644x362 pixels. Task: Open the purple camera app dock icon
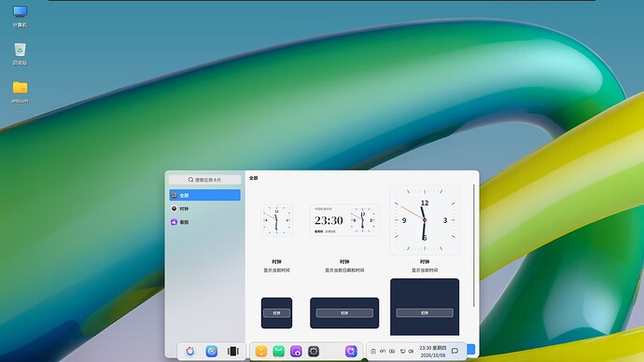[x=296, y=351]
